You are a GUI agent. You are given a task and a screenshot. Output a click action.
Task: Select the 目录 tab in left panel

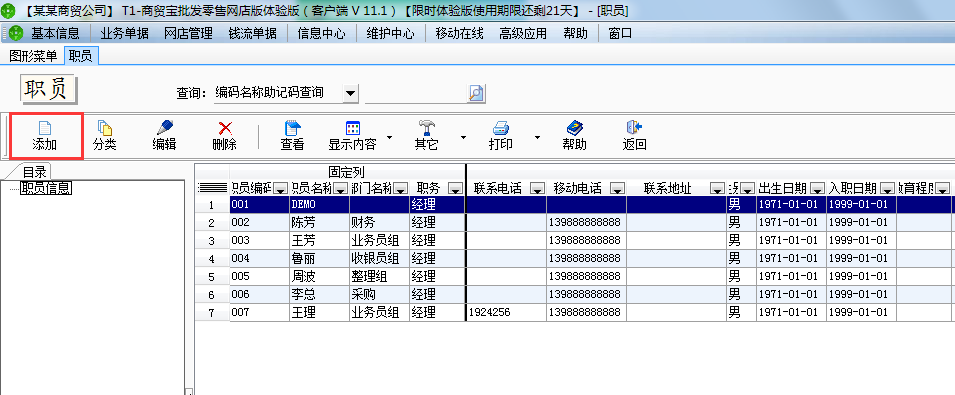pos(35,172)
